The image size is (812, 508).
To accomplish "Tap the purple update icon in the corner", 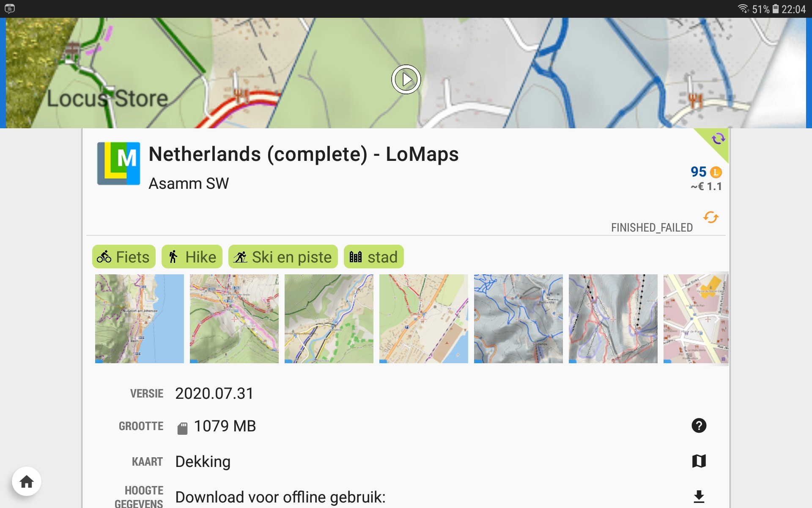I will click(718, 138).
